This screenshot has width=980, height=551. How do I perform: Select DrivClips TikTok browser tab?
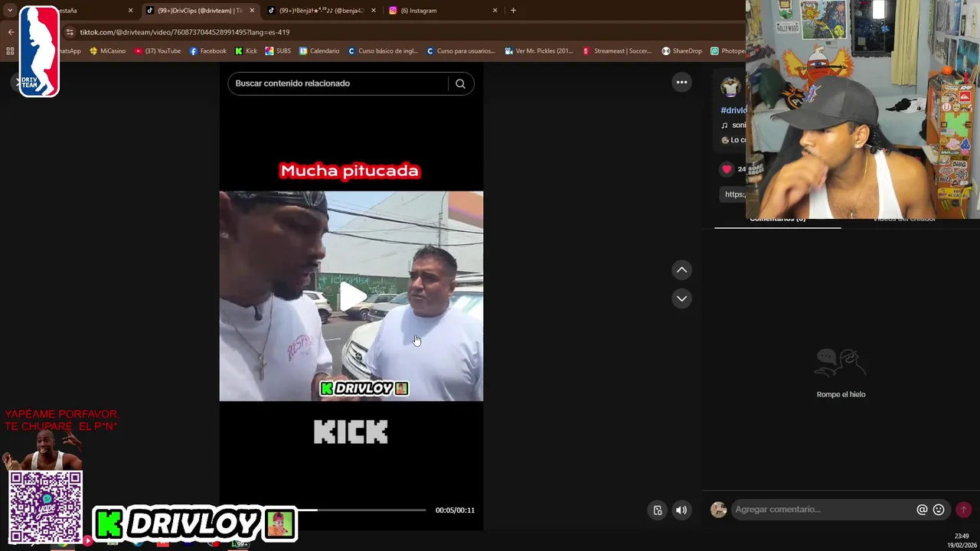[199, 11]
